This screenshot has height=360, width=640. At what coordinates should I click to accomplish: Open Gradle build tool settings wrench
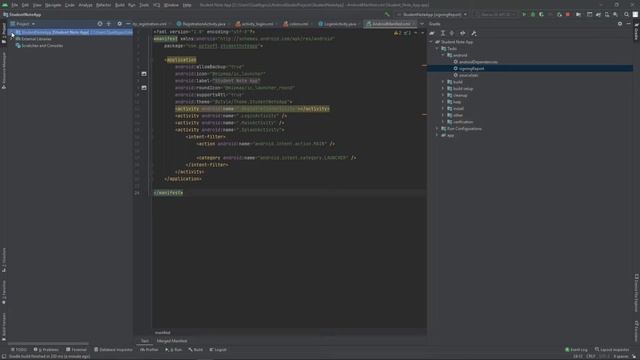[x=473, y=33]
